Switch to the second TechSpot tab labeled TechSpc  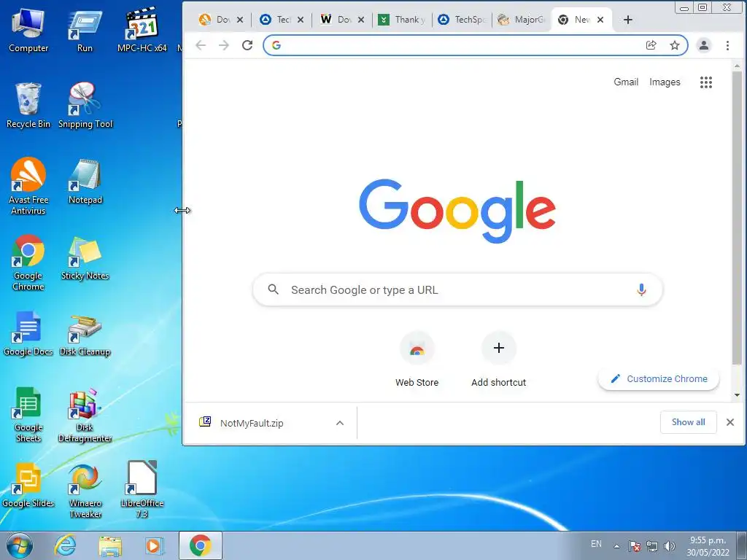point(462,20)
